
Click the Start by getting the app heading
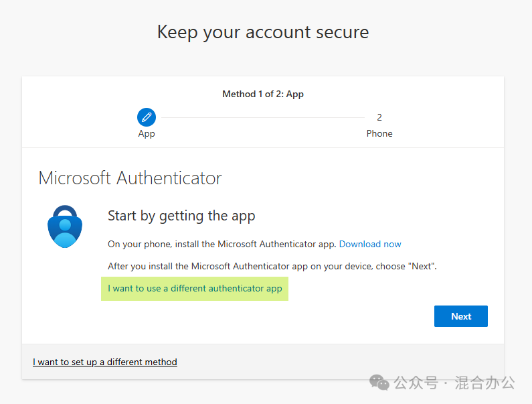point(181,216)
